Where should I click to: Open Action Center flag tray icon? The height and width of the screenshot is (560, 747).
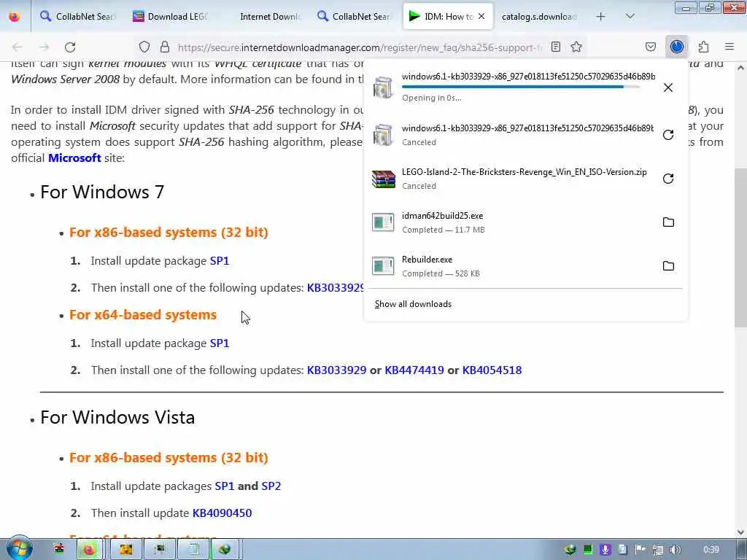pos(640,550)
